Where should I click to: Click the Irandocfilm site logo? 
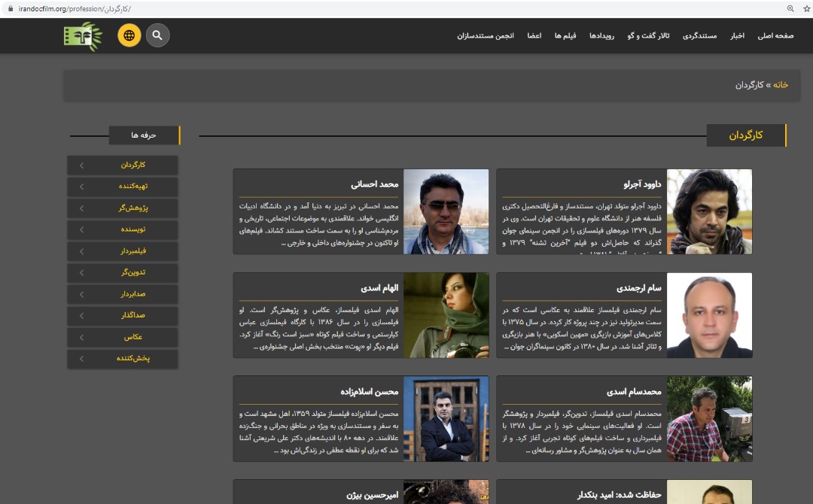[83, 36]
